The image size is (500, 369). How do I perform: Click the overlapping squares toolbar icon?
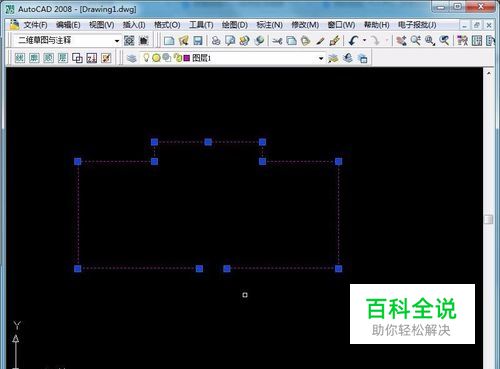coord(77,58)
